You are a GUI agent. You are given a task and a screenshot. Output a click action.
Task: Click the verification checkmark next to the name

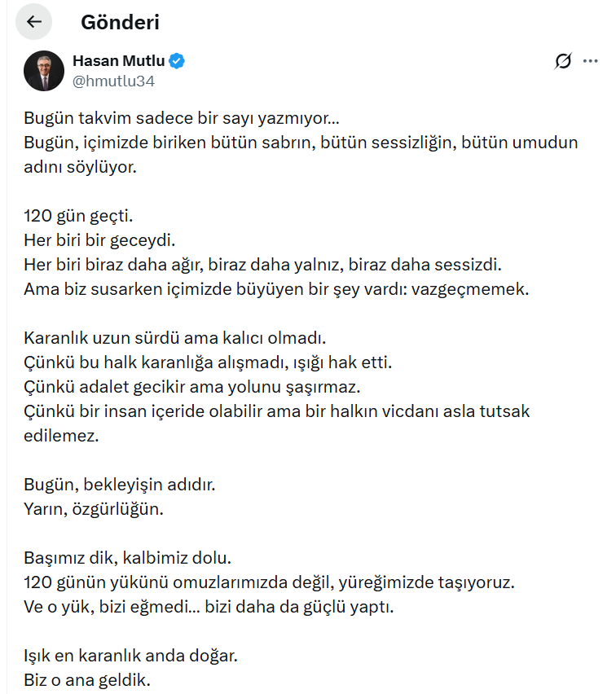(178, 60)
